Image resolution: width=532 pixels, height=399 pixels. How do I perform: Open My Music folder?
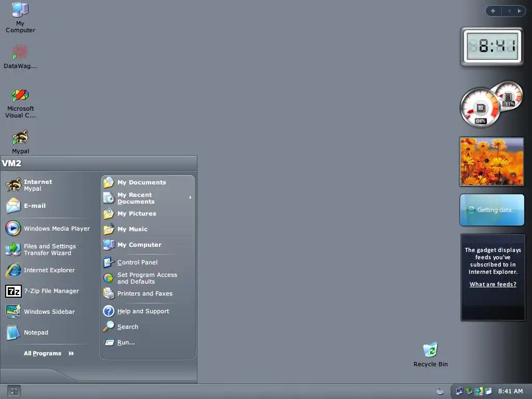148,229
